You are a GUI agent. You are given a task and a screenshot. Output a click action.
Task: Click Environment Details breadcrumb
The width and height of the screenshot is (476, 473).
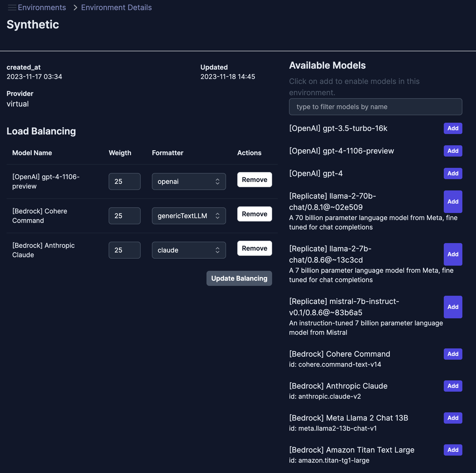116,8
